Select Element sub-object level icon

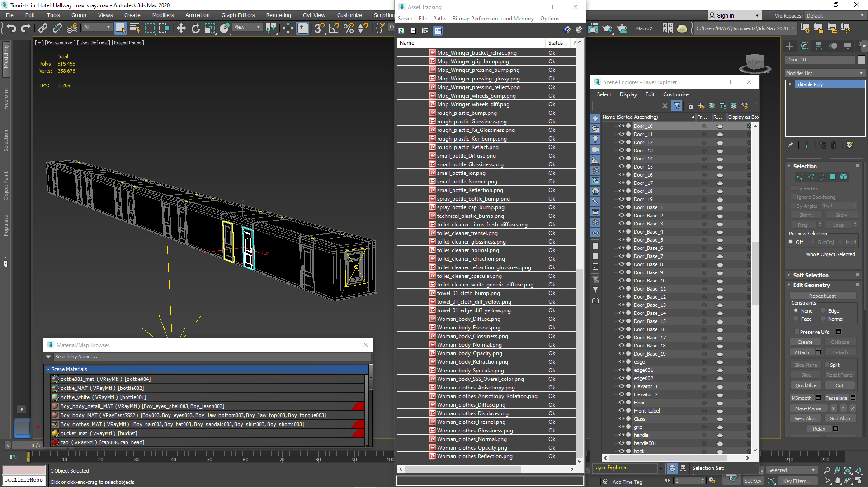coord(844,177)
